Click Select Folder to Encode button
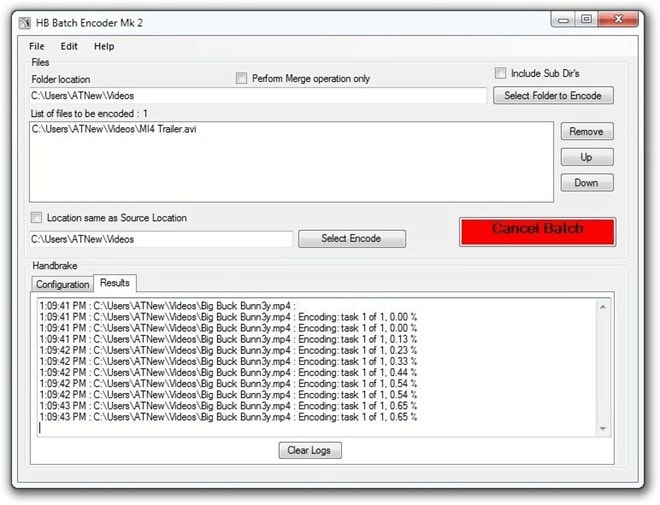This screenshot has width=660, height=505. click(553, 96)
